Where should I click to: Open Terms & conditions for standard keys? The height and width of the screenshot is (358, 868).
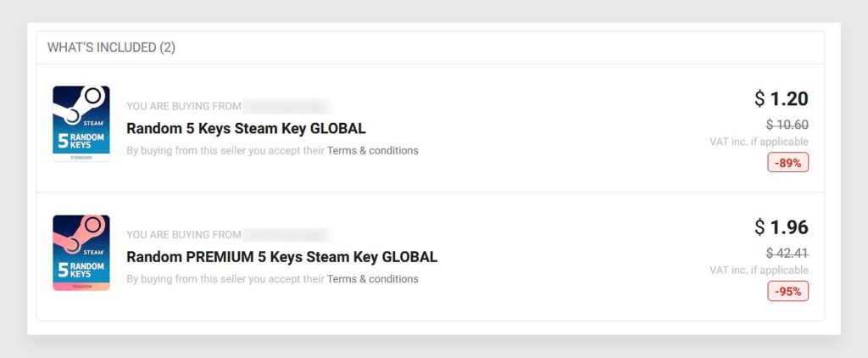373,150
